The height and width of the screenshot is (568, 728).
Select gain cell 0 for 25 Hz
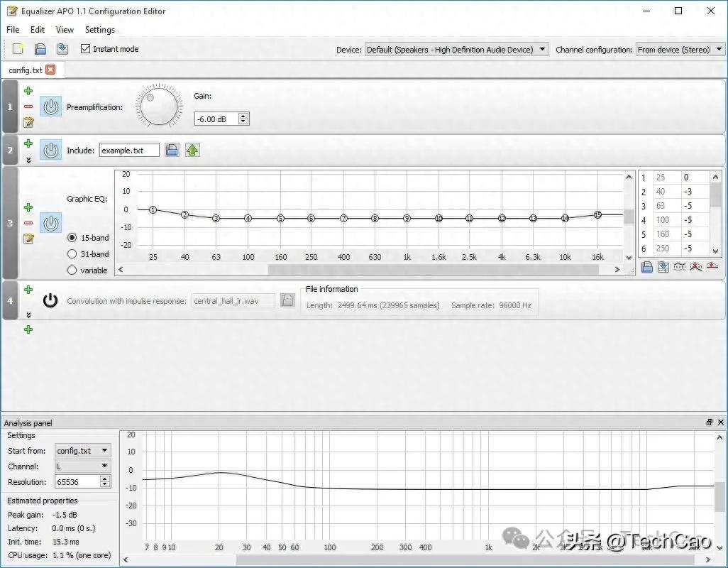tap(694, 177)
